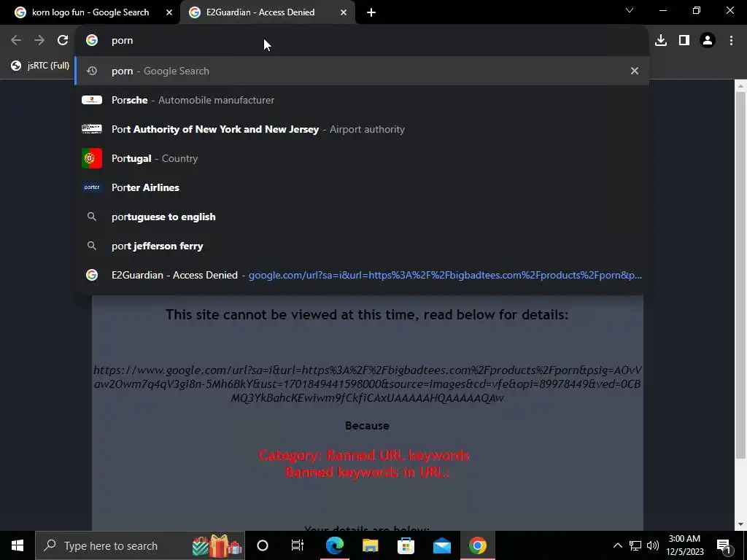Choose the Porsche automobile manufacturer suggestion
This screenshot has width=747, height=560.
point(362,100)
